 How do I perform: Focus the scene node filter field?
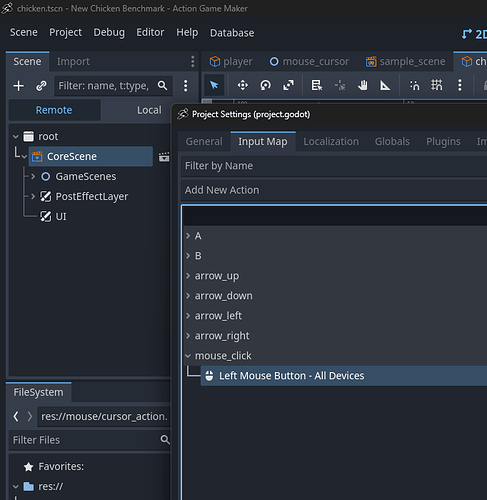click(x=113, y=86)
